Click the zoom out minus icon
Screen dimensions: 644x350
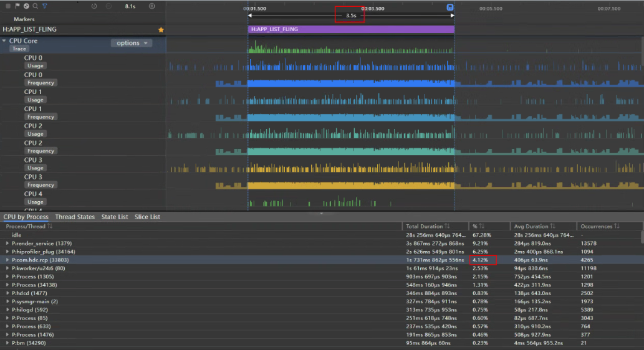click(108, 6)
